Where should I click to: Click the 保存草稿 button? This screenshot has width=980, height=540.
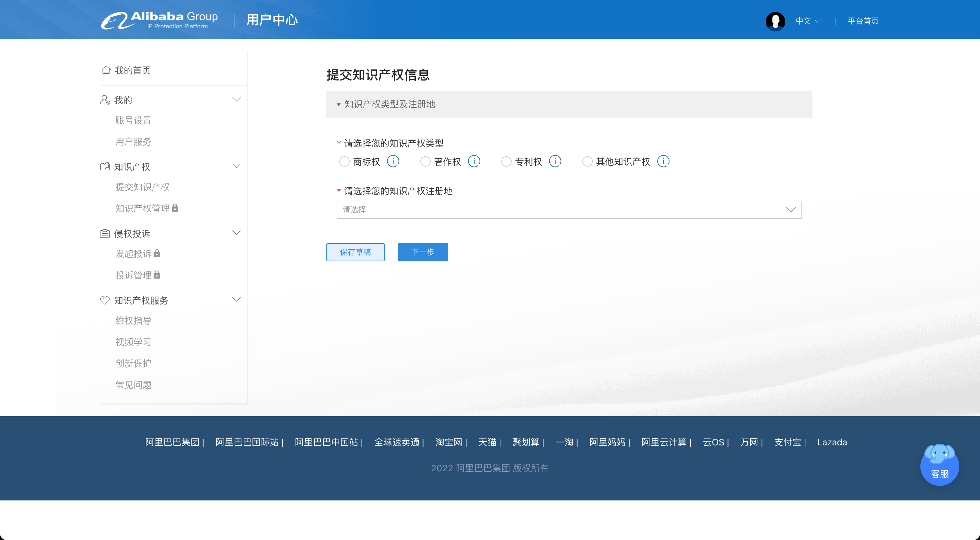pos(355,252)
